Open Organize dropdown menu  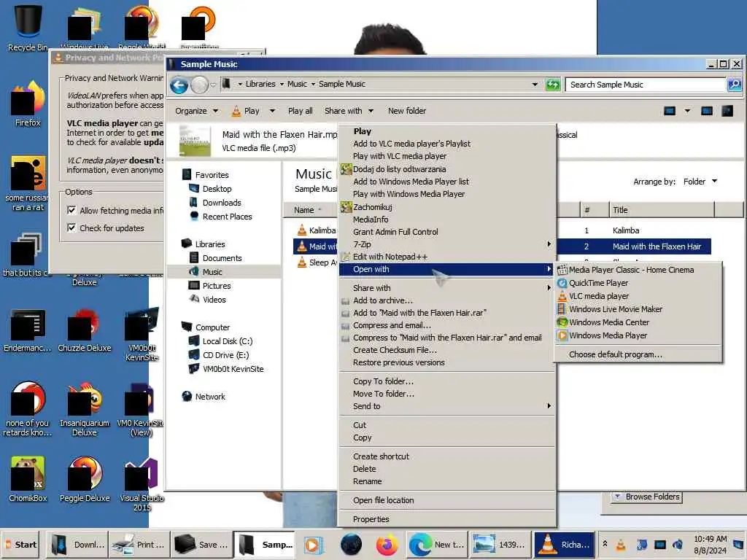tap(196, 111)
